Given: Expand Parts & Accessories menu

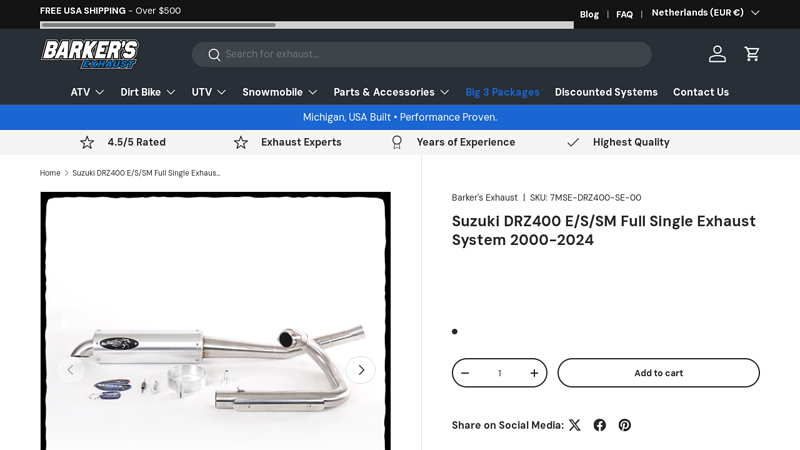Looking at the screenshot, I should tap(391, 92).
